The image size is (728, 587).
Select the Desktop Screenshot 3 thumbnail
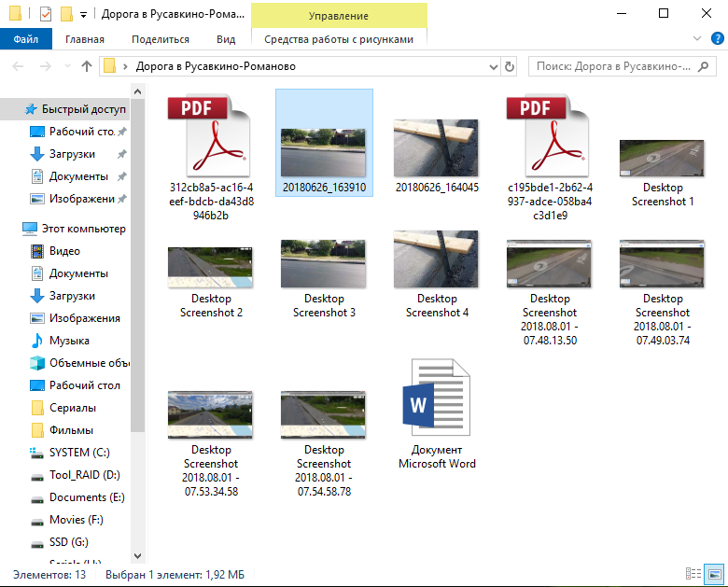pyautogui.click(x=324, y=263)
